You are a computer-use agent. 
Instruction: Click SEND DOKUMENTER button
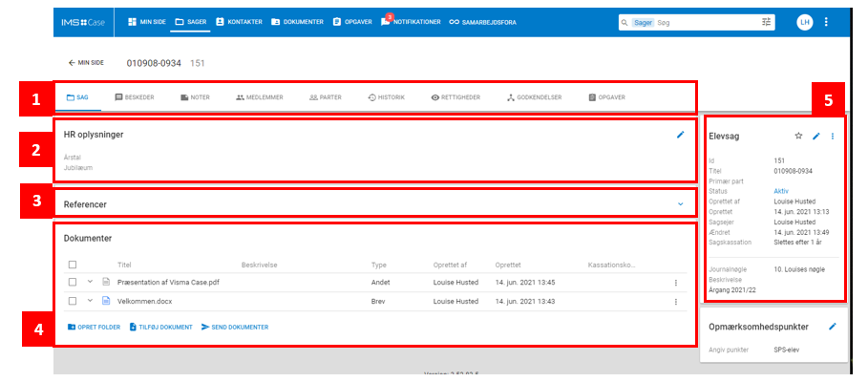click(x=235, y=328)
